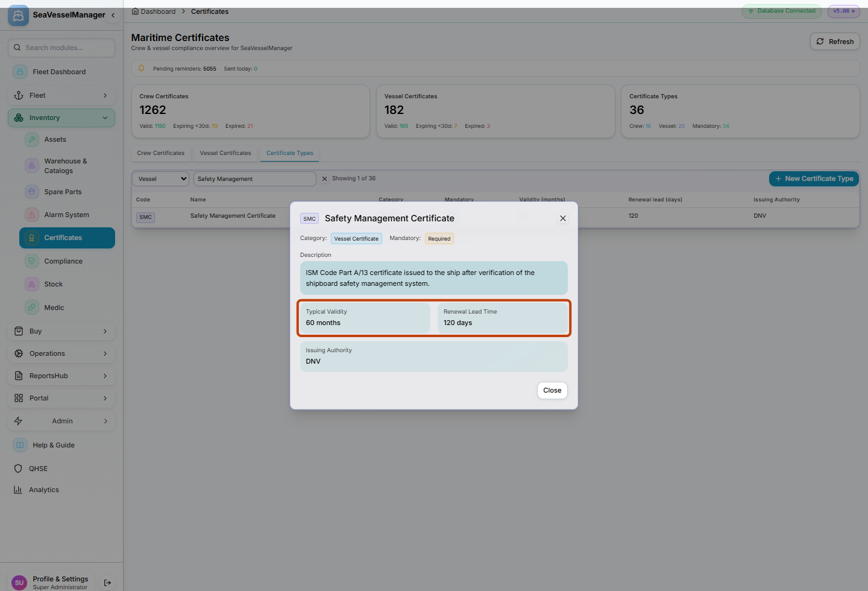The height and width of the screenshot is (591, 868).
Task: Click the Crew Certificates summary card
Action: (x=250, y=111)
